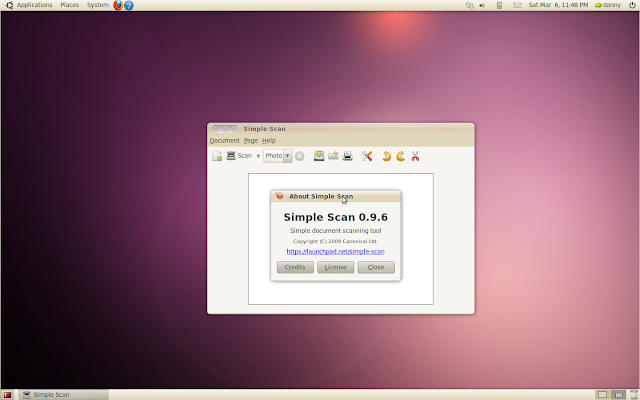Screen dimensions: 640x400
Task: Rotate page right using toolbar icon
Action: click(400, 156)
